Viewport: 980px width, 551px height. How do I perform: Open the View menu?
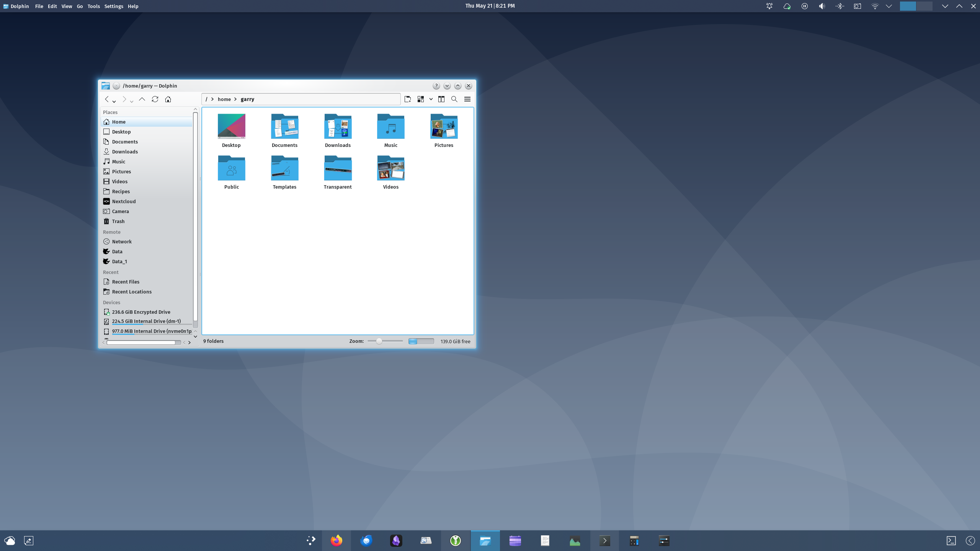(67, 6)
